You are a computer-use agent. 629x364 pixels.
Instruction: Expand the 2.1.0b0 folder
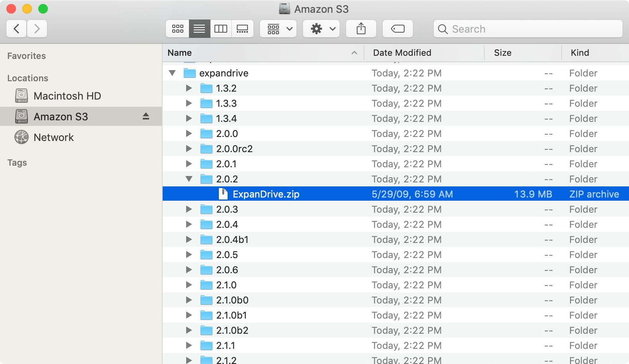click(189, 300)
